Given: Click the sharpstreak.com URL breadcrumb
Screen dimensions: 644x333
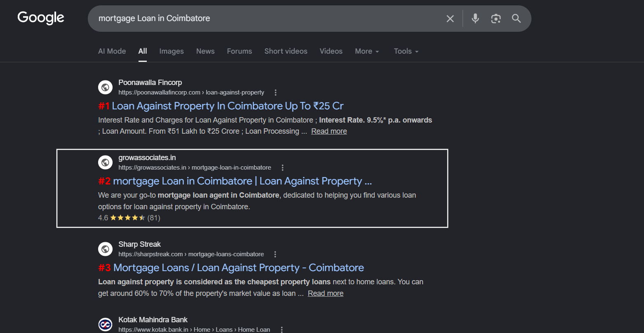Looking at the screenshot, I should click(191, 254).
